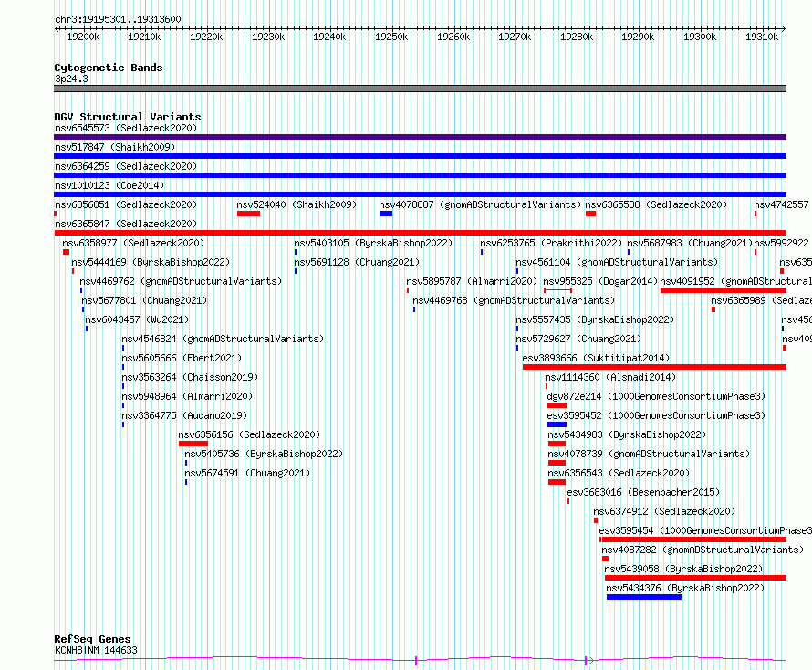Click nsv5403105 (ByrskaBishop2022) label
This screenshot has height=670, width=812.
coord(373,243)
